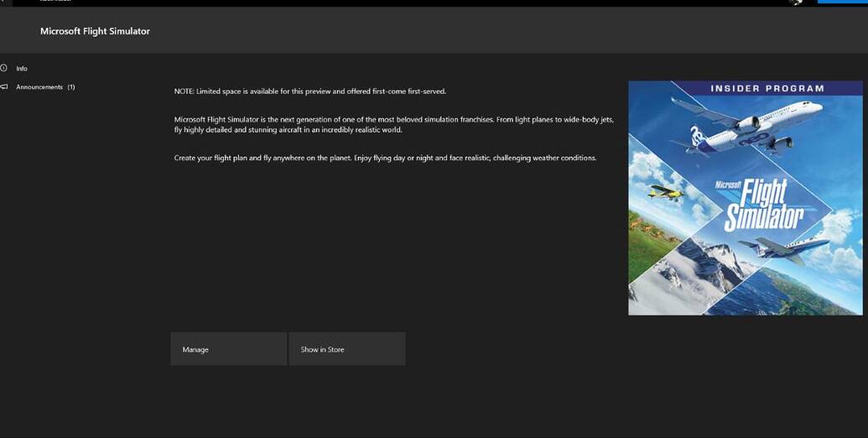Click the profile avatar icon at top right
The width and height of the screenshot is (868, 438).
[796, 2]
